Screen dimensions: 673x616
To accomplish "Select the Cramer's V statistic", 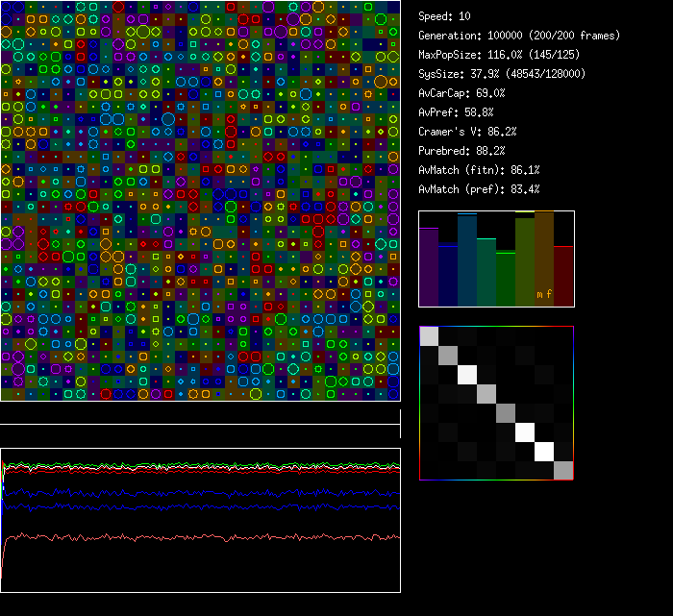I will 467,132.
